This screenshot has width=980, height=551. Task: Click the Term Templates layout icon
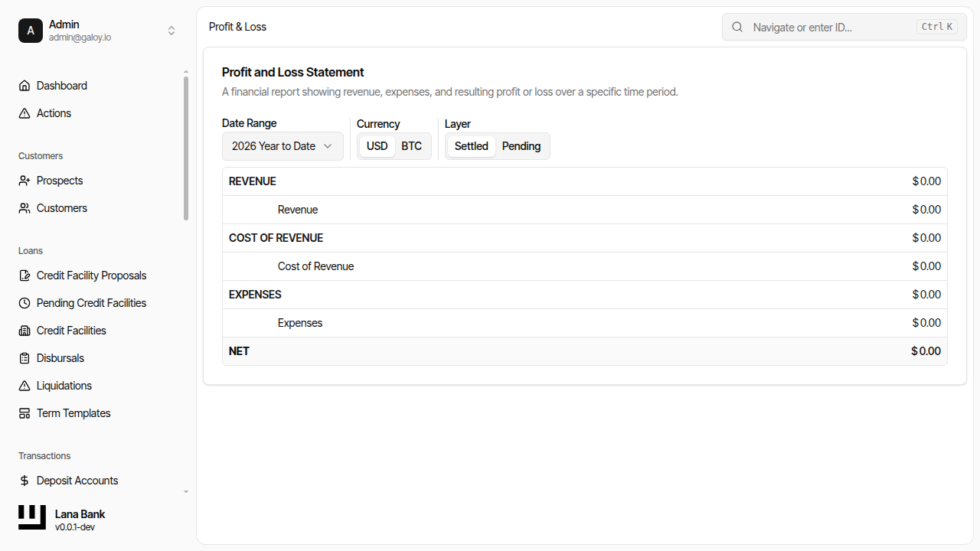click(24, 413)
